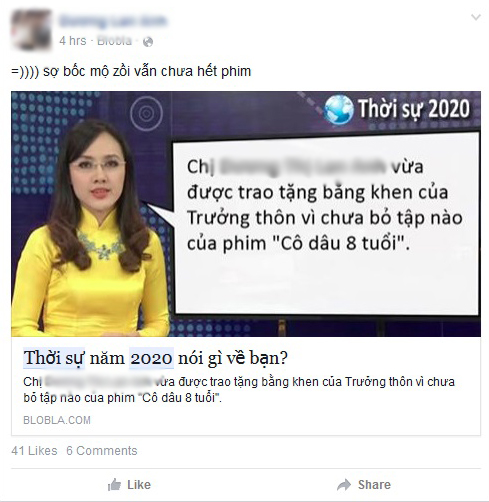
Task: Click the news presenter in the yellow dress
Action: coord(90,230)
